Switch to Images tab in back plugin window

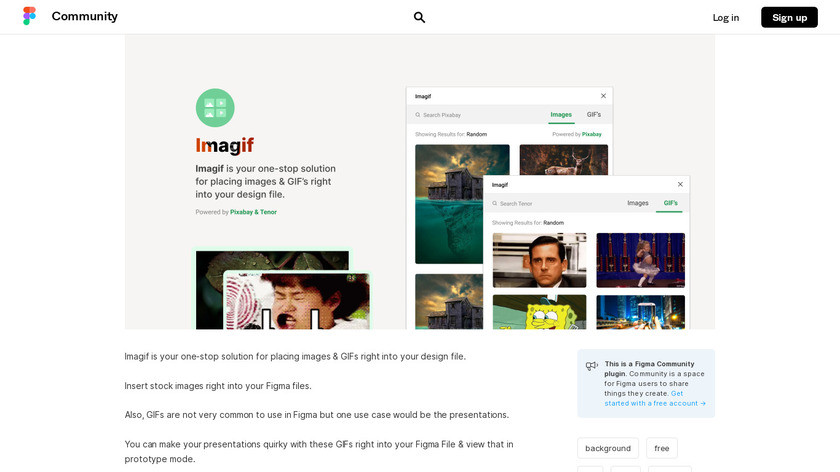pyautogui.click(x=561, y=115)
